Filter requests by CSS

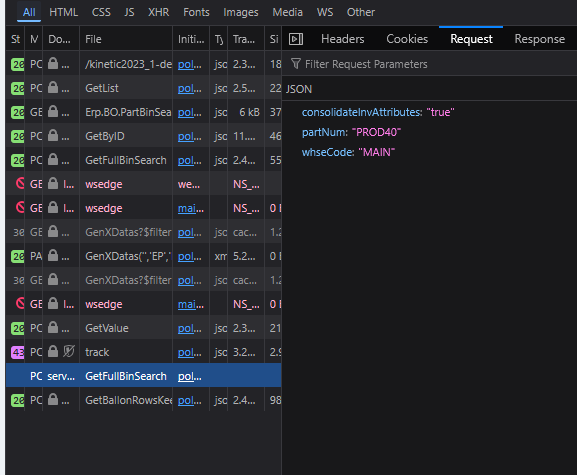click(101, 12)
